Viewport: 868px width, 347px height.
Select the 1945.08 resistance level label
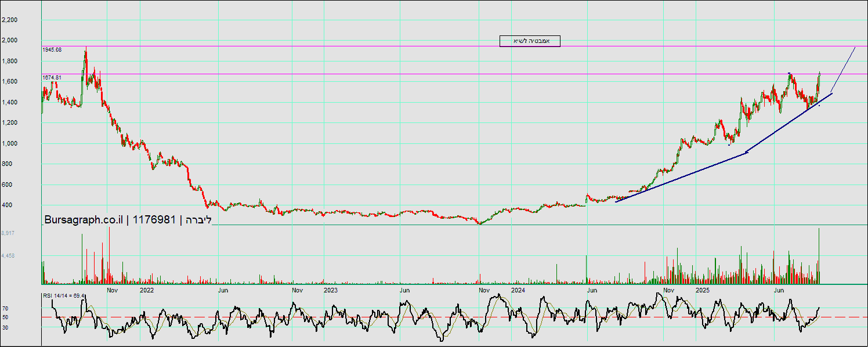(52, 50)
